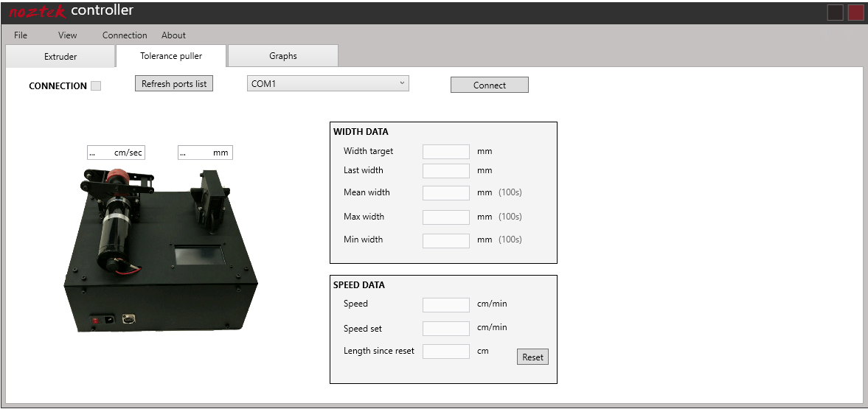
Task: Open the About menu
Action: pos(173,35)
